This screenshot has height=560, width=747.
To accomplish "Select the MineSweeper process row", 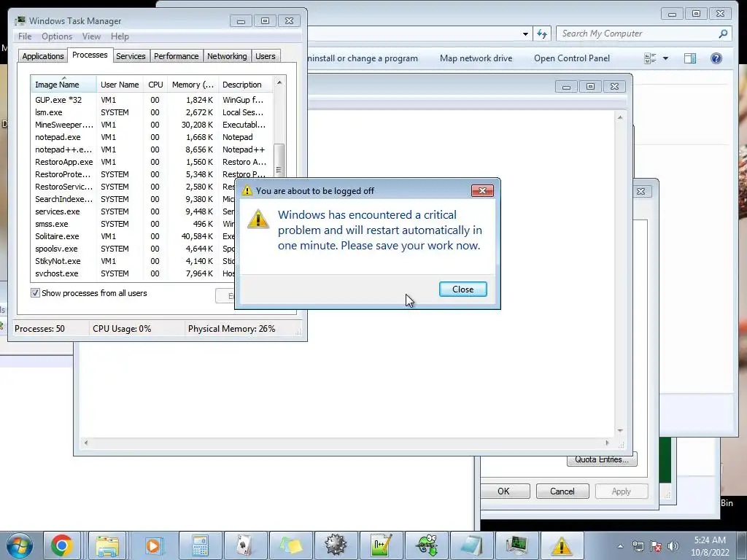I will tap(152, 125).
